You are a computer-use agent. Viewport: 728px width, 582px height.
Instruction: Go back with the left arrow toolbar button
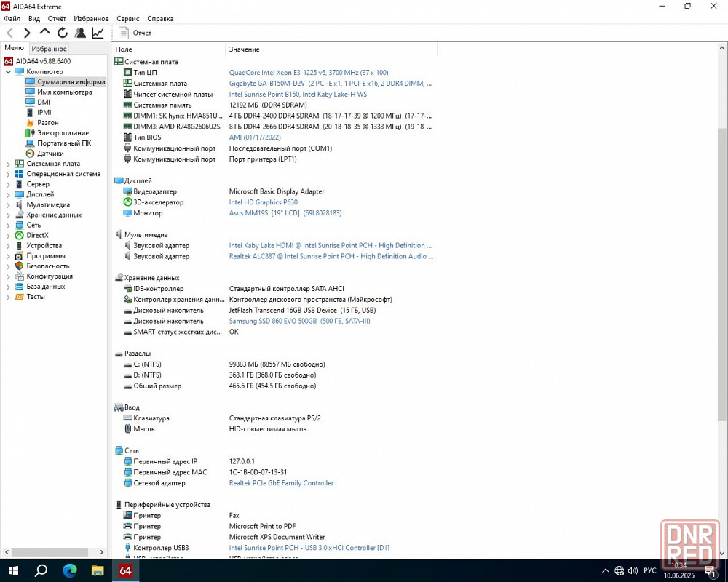[x=9, y=33]
